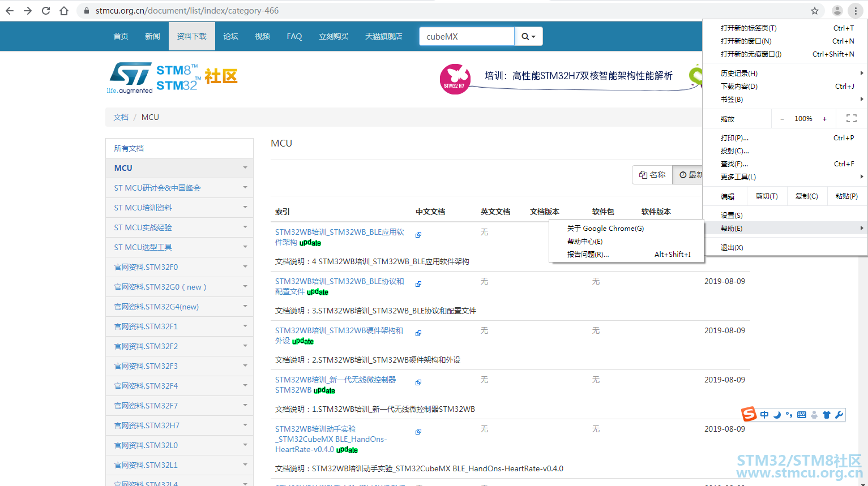Expand the ST MCU选型工具 caret

pyautogui.click(x=245, y=247)
